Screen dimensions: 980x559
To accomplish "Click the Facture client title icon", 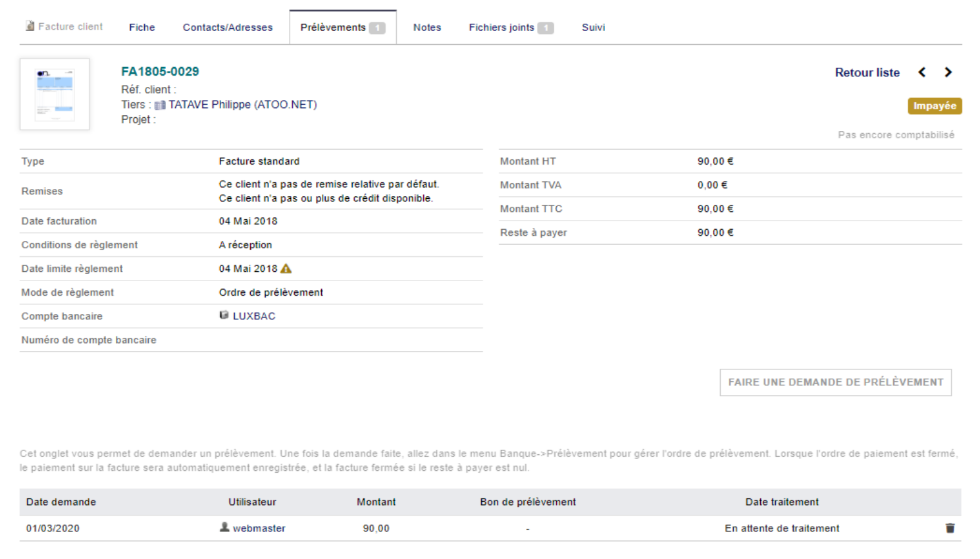I will click(x=30, y=26).
